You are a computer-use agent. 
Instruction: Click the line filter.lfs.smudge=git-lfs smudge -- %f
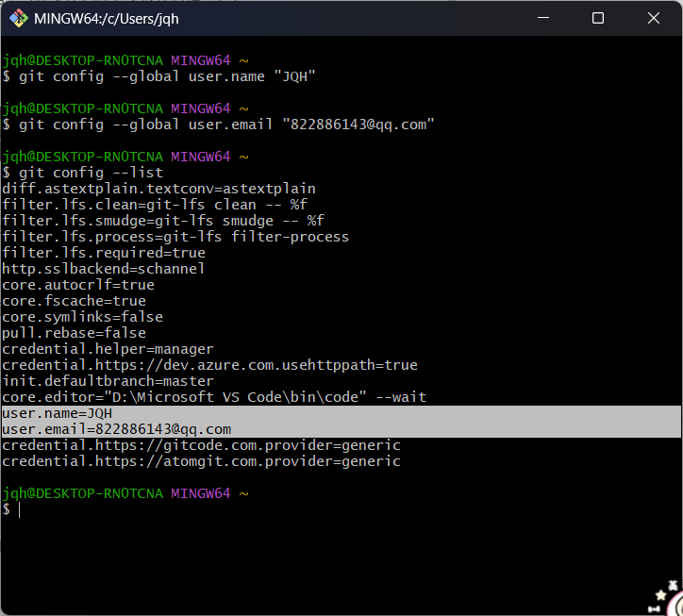[x=163, y=221]
